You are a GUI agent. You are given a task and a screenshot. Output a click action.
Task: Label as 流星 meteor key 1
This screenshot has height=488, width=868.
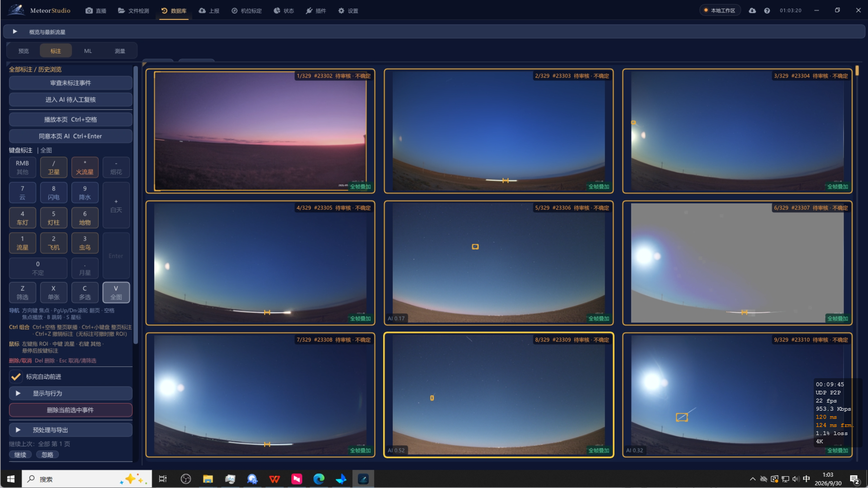pyautogui.click(x=22, y=243)
